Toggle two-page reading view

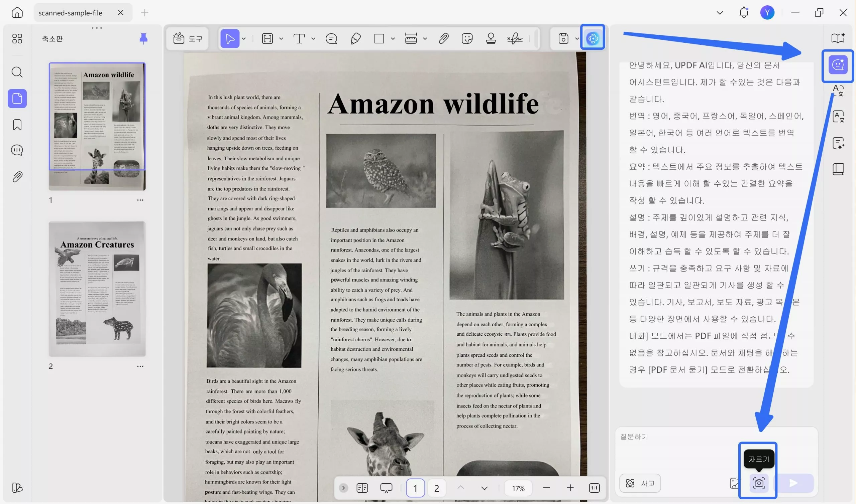362,488
